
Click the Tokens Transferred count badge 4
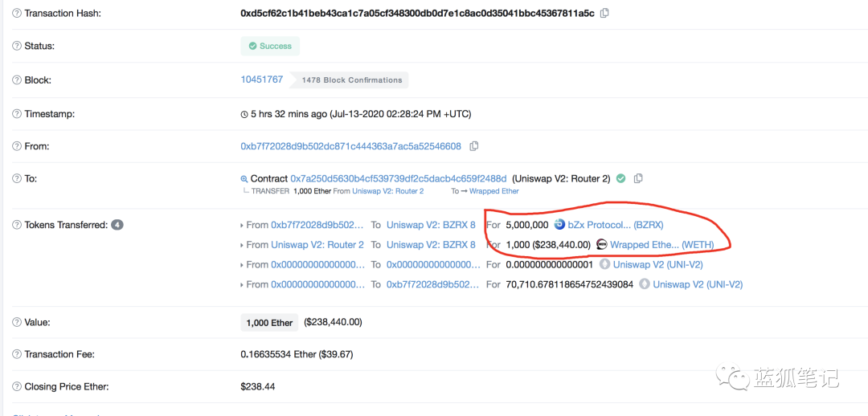[117, 225]
